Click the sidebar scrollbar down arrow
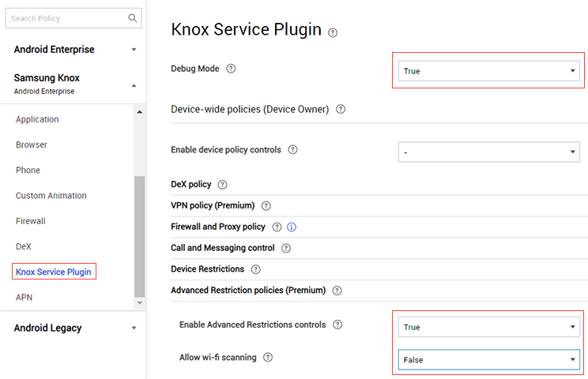Viewport: 588px width, 379px height. (x=140, y=302)
